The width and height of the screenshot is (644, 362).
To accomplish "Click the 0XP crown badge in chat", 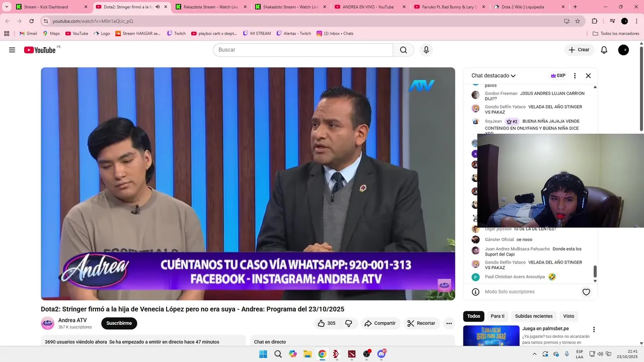I will [558, 76].
